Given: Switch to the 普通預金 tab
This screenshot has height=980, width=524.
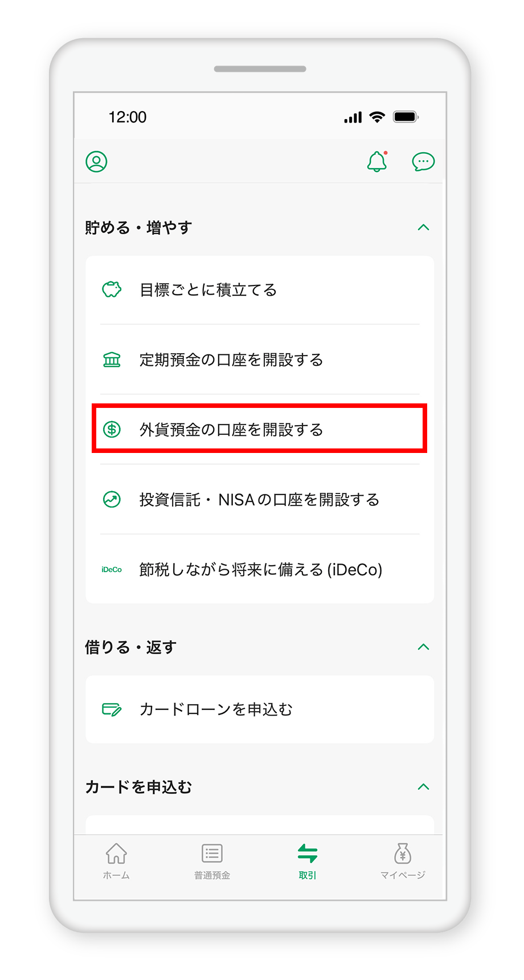Looking at the screenshot, I should tap(212, 861).
